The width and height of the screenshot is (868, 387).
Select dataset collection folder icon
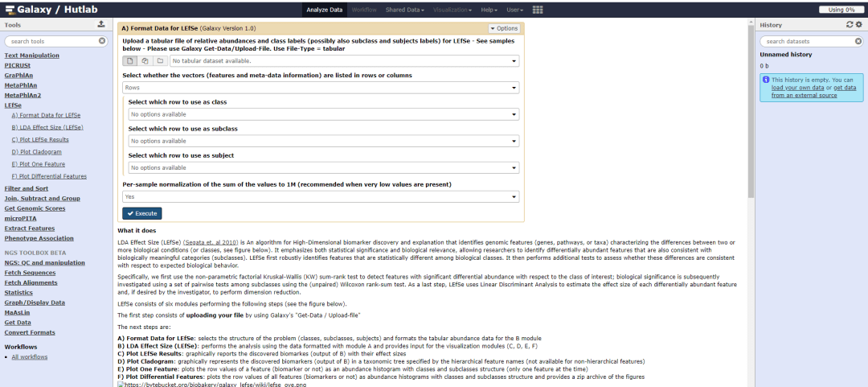tap(159, 60)
